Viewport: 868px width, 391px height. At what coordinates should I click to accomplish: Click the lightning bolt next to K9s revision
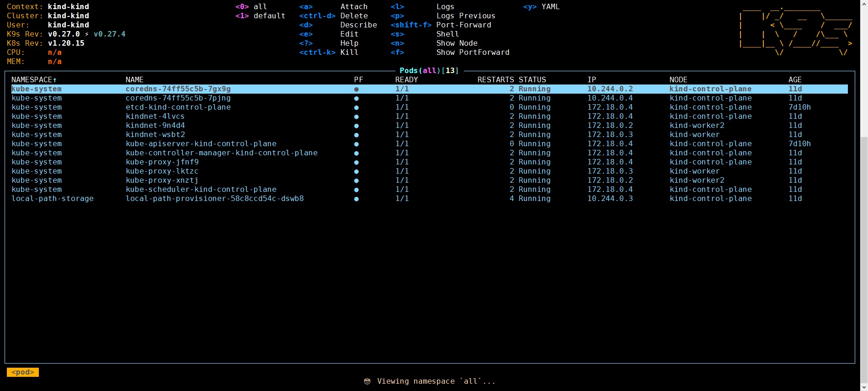[87, 34]
